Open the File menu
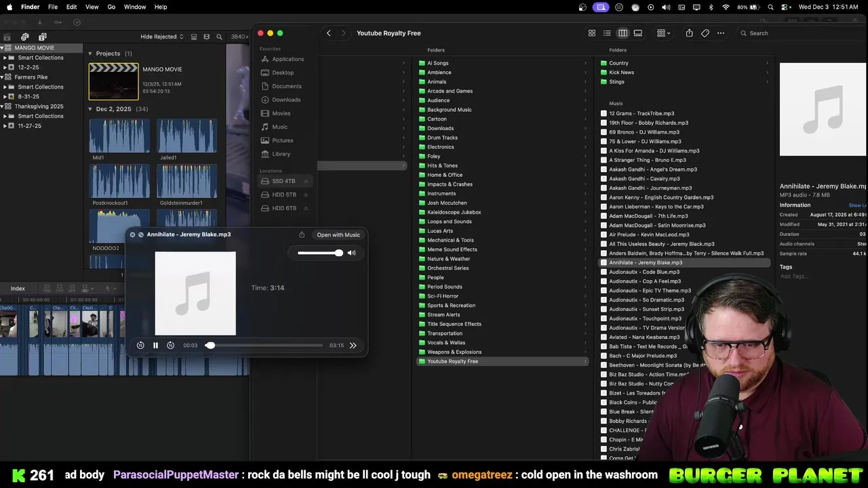Screen dimensions: 868x488 (x=53, y=7)
